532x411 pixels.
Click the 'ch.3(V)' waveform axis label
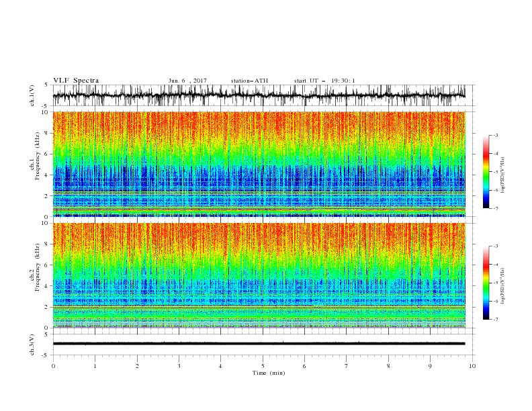click(32, 345)
